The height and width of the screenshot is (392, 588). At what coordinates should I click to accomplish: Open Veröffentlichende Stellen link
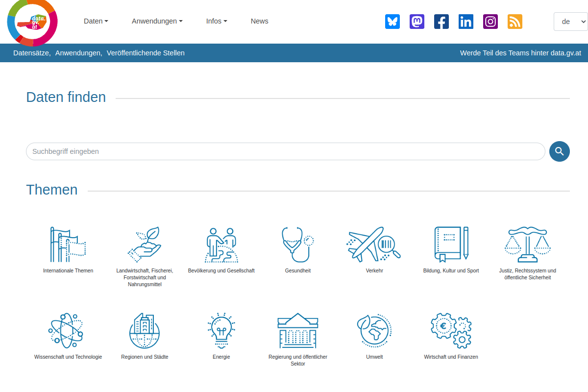click(x=146, y=53)
